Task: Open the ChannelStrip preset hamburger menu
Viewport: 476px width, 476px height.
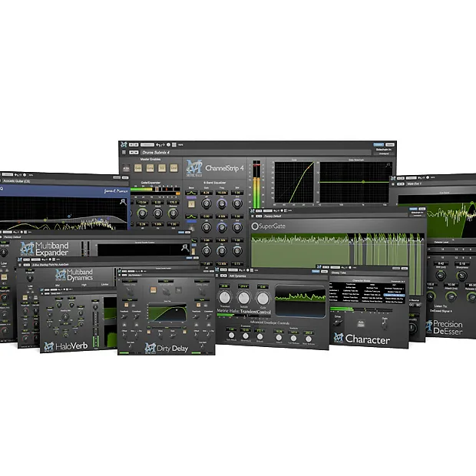Action: click(x=124, y=152)
